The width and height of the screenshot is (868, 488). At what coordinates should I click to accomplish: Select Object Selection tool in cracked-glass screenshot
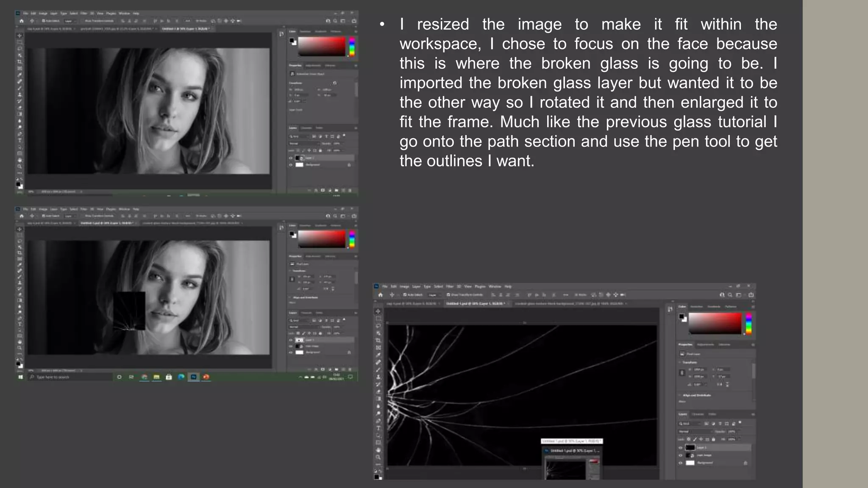tap(378, 333)
